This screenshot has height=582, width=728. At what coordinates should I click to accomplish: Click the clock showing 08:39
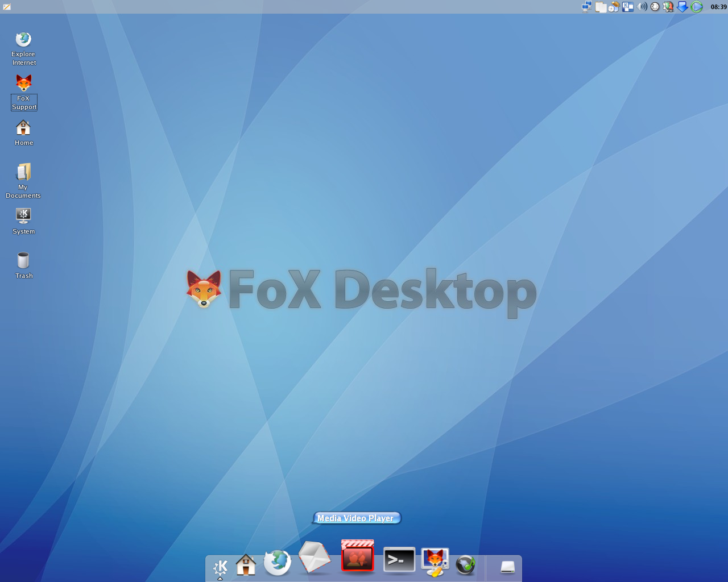coord(719,7)
